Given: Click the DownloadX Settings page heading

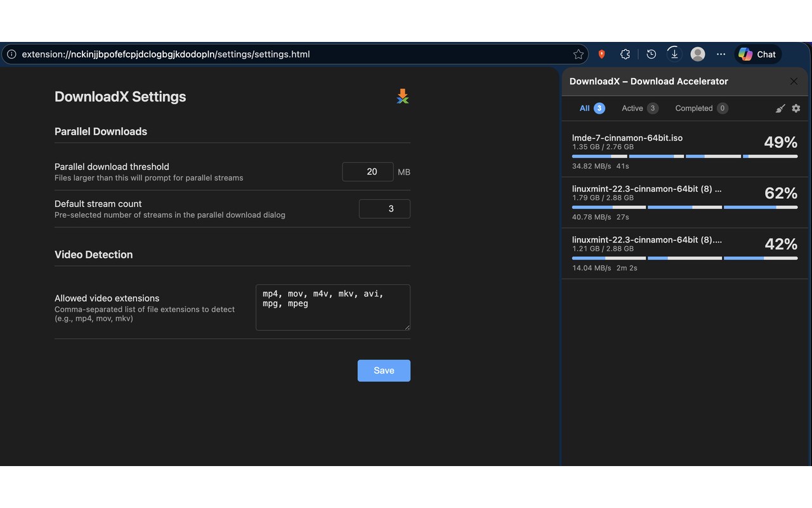Looking at the screenshot, I should (121, 97).
